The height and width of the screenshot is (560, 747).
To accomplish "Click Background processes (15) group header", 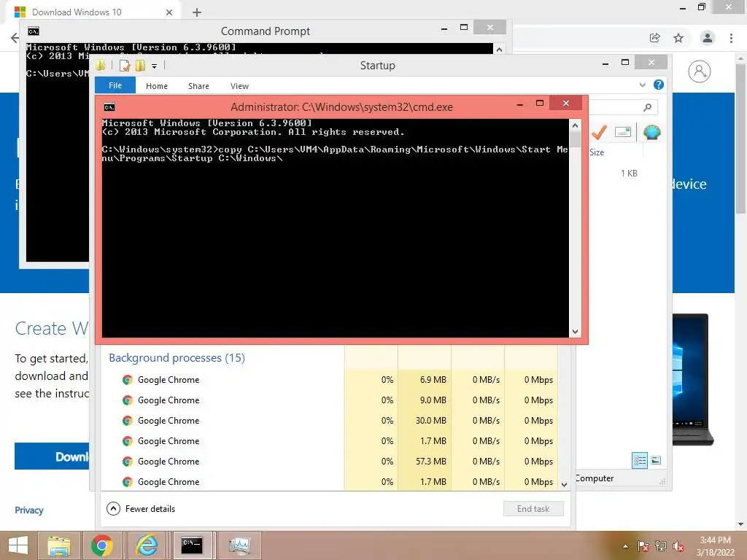I will 177,357.
